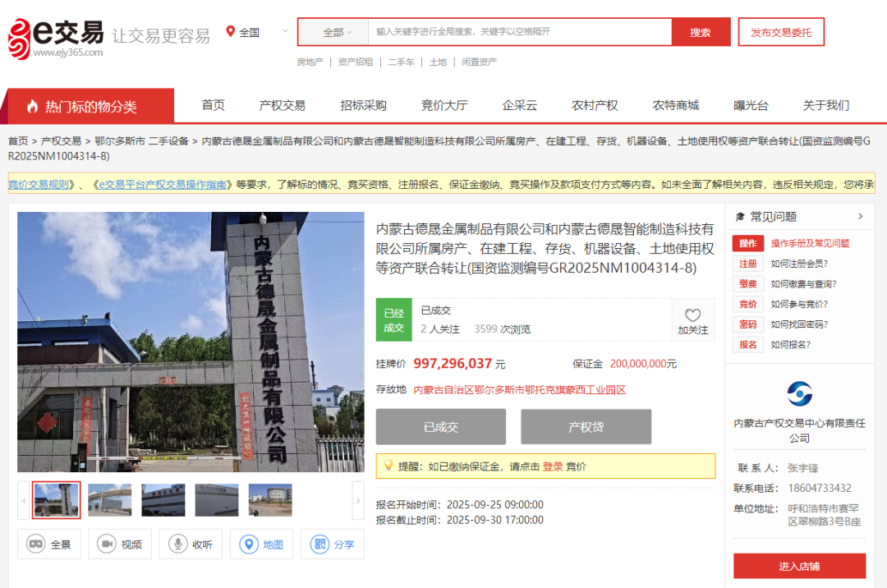
Task: Click the storage location address link
Action: click(519, 390)
